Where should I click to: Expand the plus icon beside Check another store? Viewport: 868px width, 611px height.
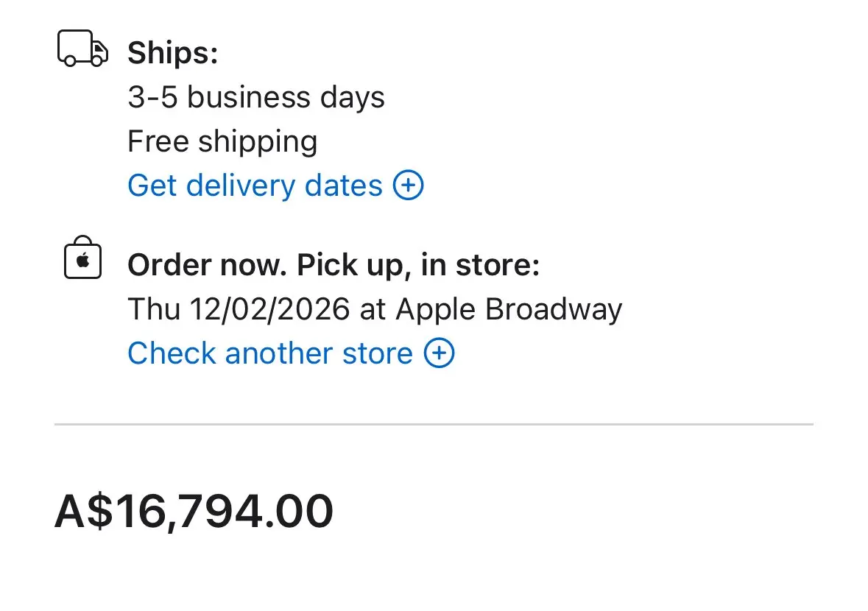[439, 353]
